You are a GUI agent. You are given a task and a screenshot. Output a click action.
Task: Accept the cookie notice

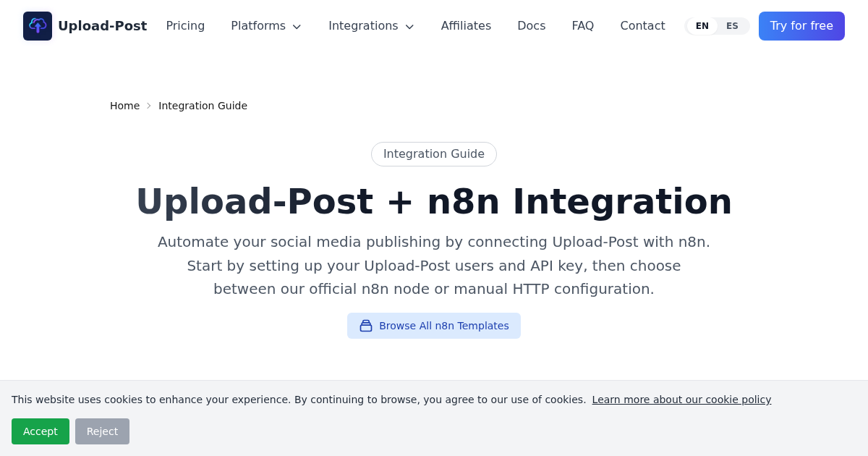click(41, 431)
